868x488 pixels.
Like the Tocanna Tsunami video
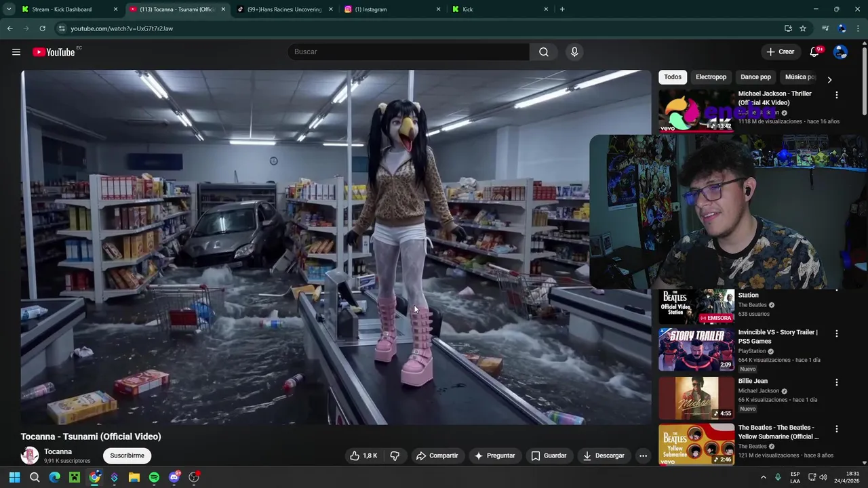(x=363, y=455)
